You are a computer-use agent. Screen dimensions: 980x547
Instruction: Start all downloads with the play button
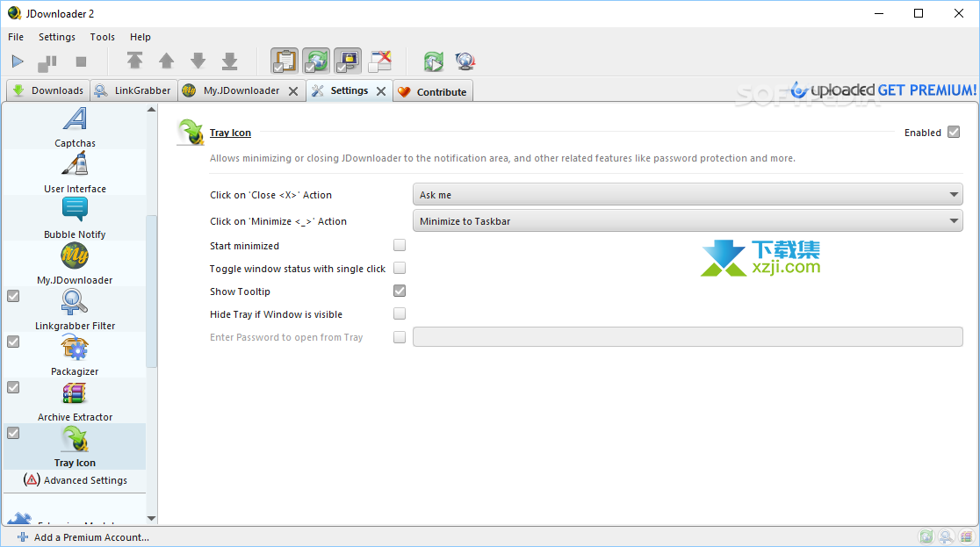[18, 61]
